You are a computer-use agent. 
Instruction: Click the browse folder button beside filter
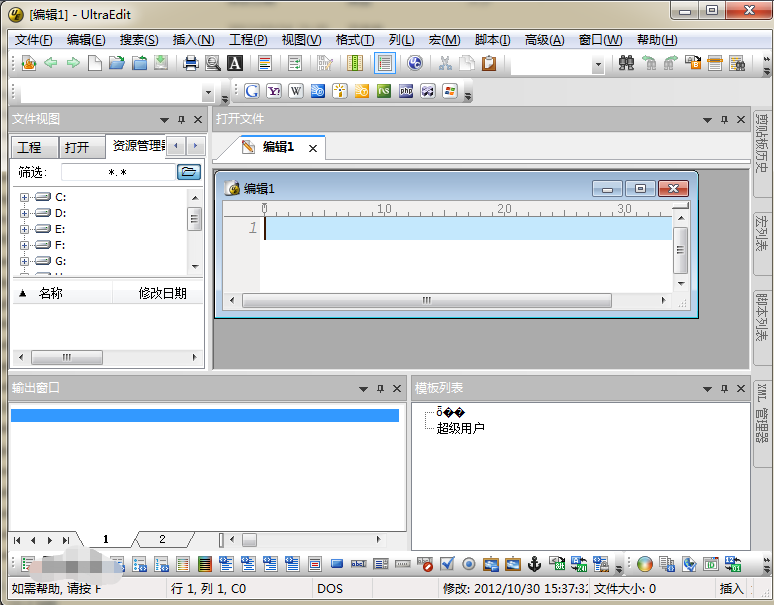pos(189,172)
